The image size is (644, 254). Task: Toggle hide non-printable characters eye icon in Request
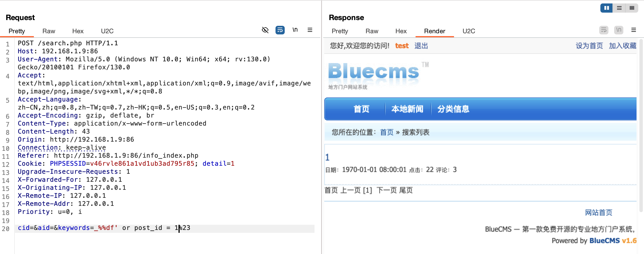(x=265, y=30)
